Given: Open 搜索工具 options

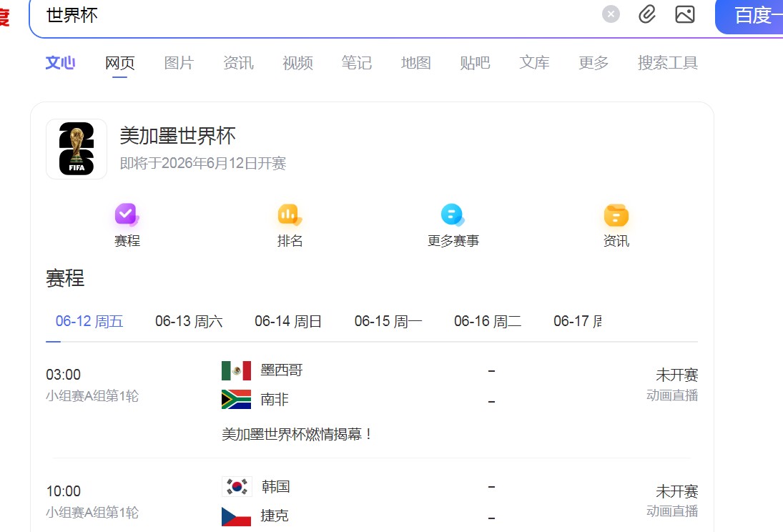Looking at the screenshot, I should (x=668, y=63).
